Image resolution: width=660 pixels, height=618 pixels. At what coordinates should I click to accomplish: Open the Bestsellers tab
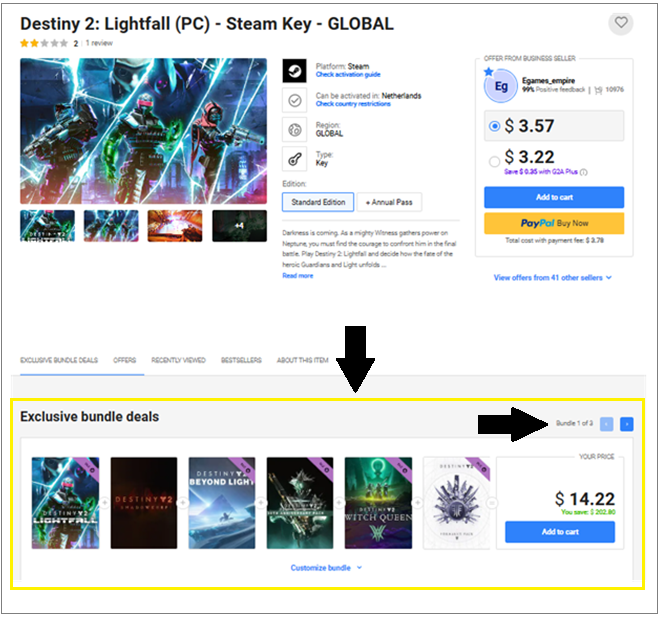tap(241, 360)
